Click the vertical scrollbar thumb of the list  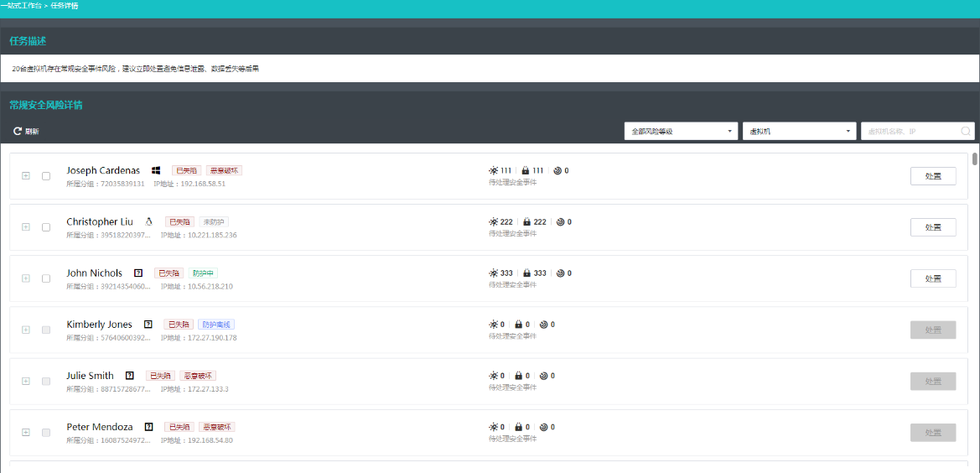coord(975,159)
